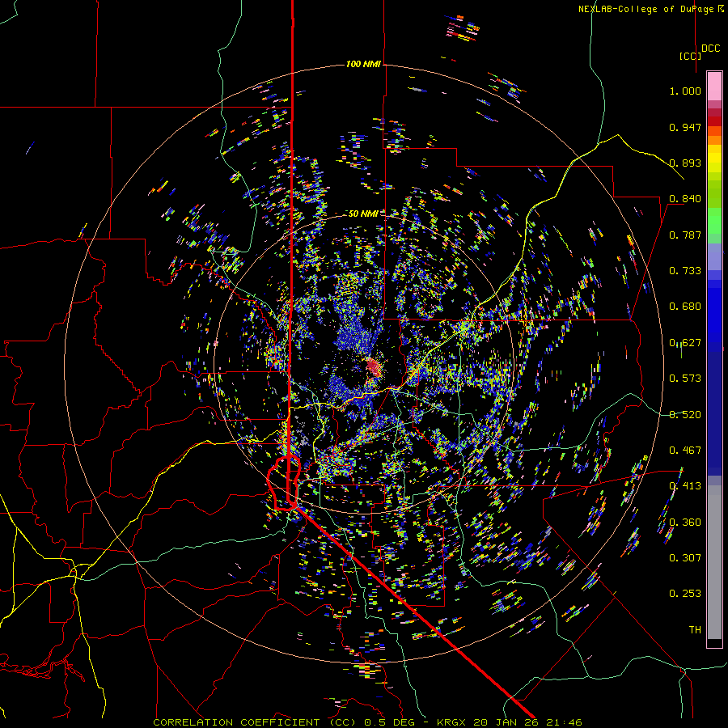
Task: Click the NEXLAB-College of DuPage title text
Action: (650, 9)
